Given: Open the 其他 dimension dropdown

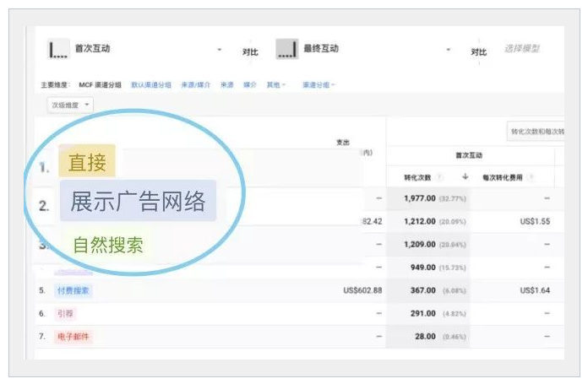Looking at the screenshot, I should tap(276, 84).
